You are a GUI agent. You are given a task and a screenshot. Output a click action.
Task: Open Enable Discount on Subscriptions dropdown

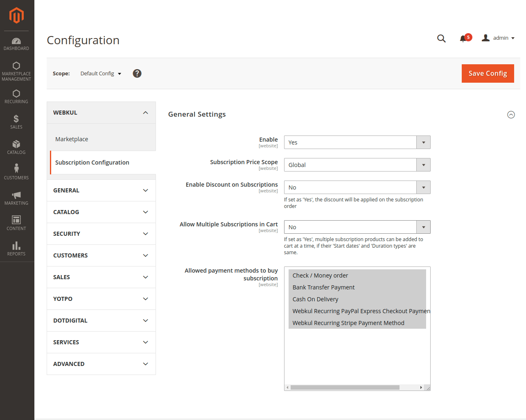point(357,187)
